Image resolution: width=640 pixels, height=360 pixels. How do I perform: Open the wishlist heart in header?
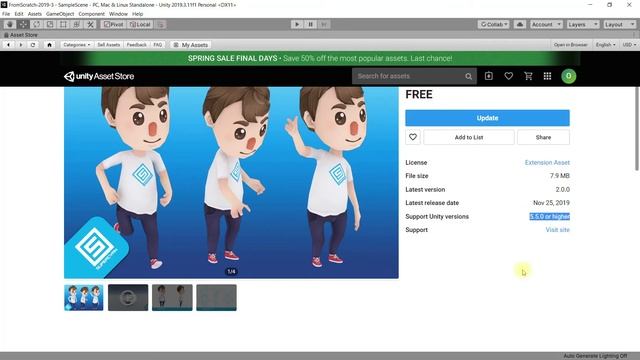509,76
